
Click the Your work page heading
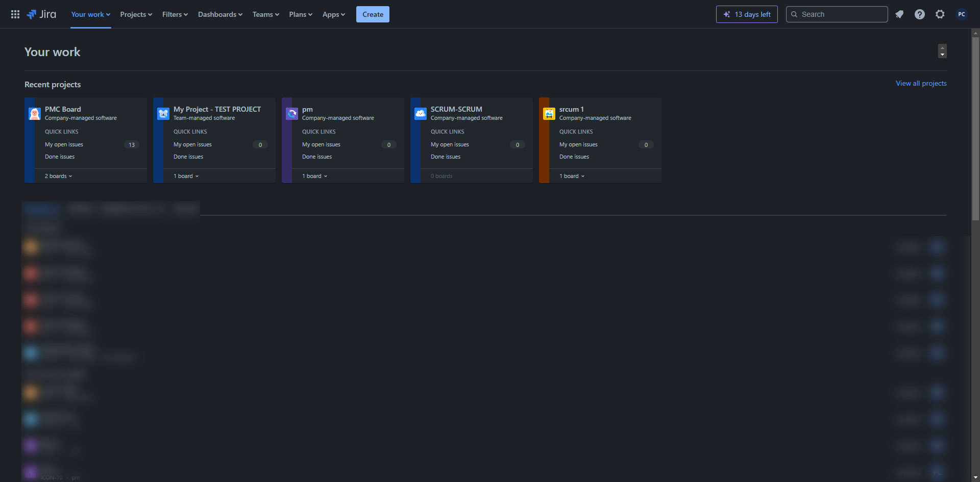(52, 52)
